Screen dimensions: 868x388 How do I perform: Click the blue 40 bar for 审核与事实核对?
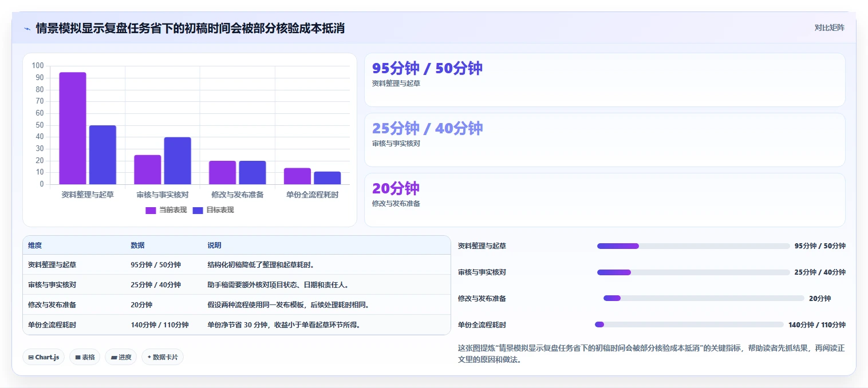tap(177, 161)
